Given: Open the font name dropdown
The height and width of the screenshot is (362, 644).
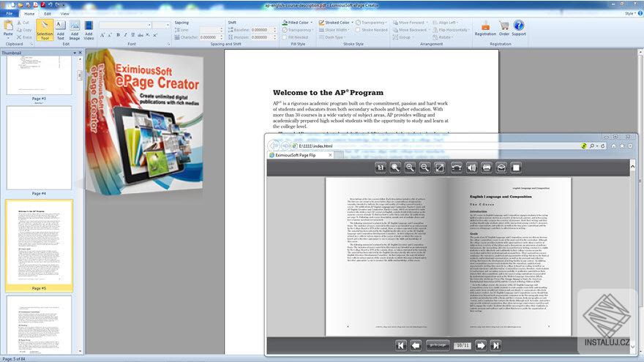Looking at the screenshot, I should (x=149, y=25).
